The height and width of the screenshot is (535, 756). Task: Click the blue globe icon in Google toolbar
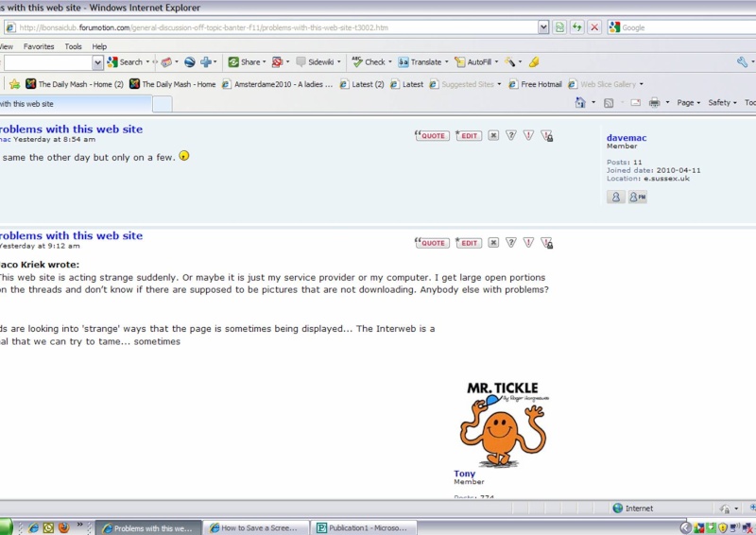click(190, 62)
